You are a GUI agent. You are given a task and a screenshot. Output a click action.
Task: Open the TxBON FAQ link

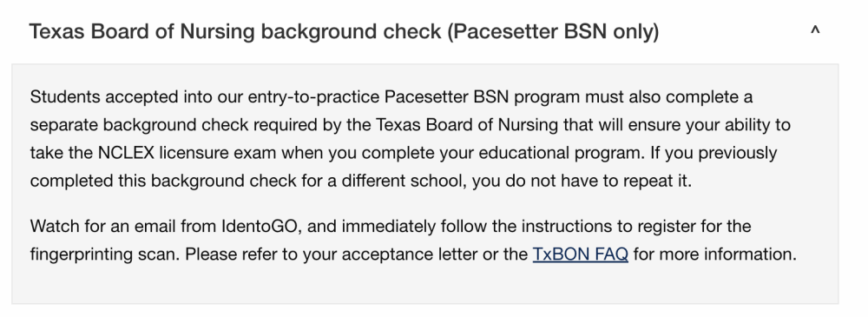580,254
